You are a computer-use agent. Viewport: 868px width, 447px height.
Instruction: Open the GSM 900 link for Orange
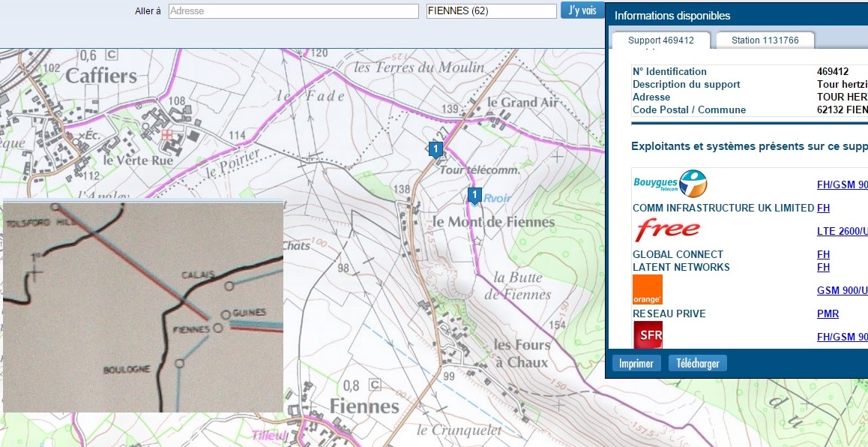[842, 290]
